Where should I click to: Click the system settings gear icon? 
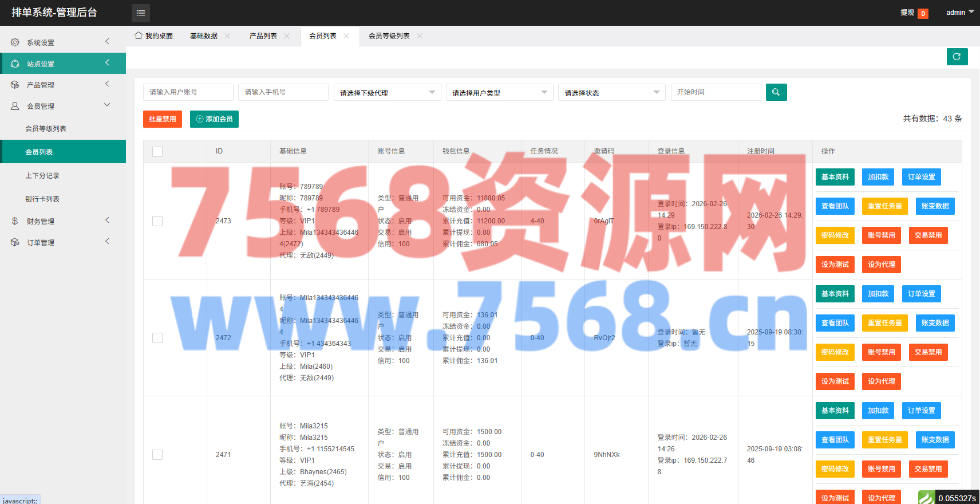coord(15,42)
